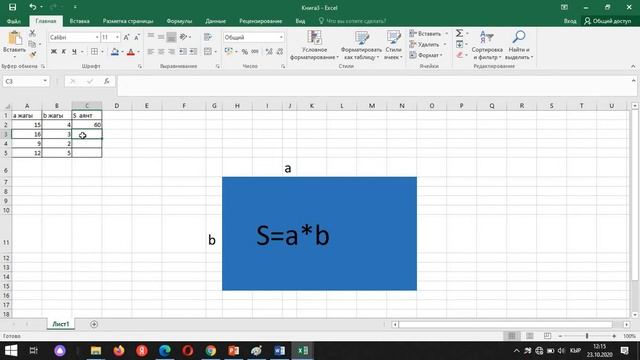Image resolution: width=640 pixels, height=360 pixels.
Task: Open Сортировка и фильтр dropdown
Action: coord(487,45)
